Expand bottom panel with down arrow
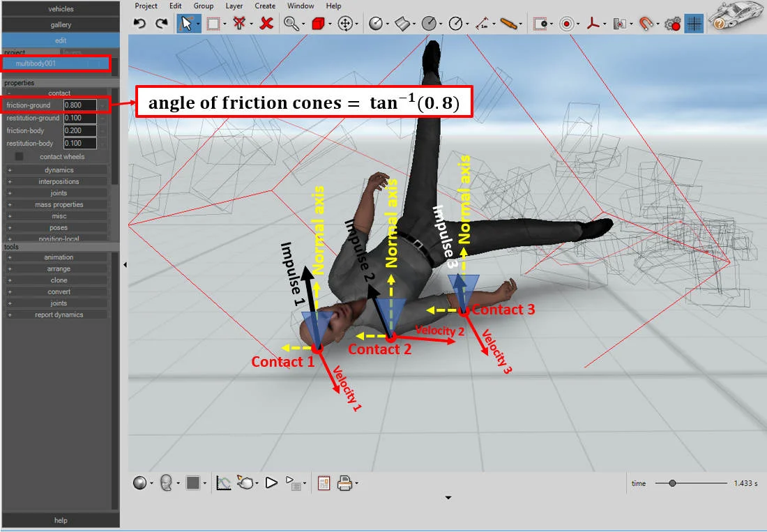767x532 pixels. tap(448, 498)
